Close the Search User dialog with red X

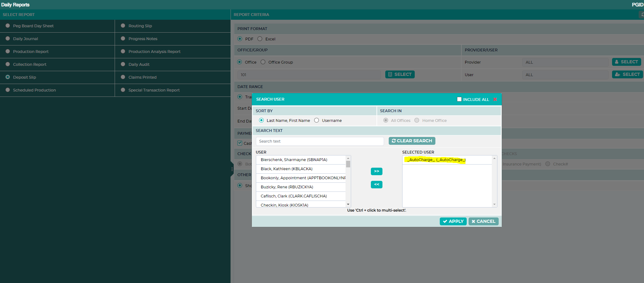tap(495, 99)
